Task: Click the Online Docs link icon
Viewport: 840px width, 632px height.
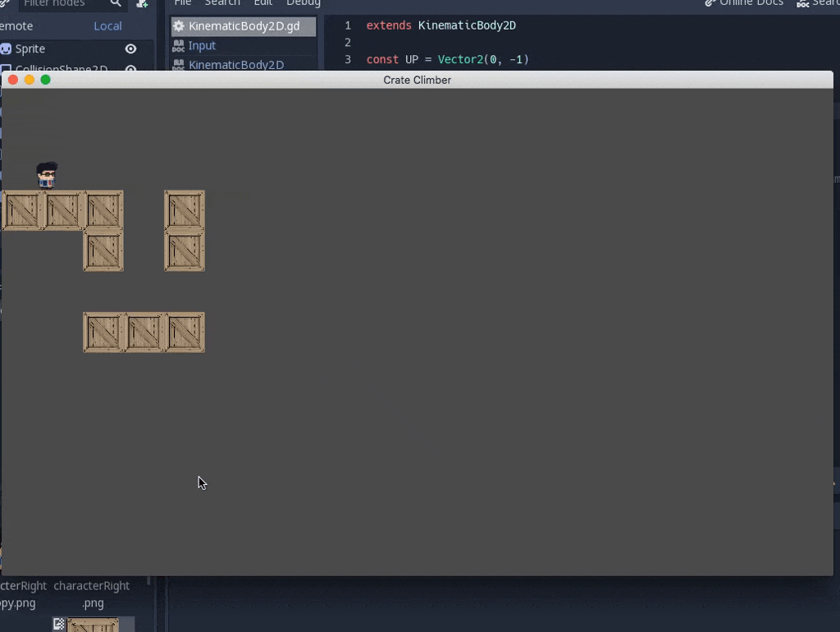Action: tap(710, 3)
